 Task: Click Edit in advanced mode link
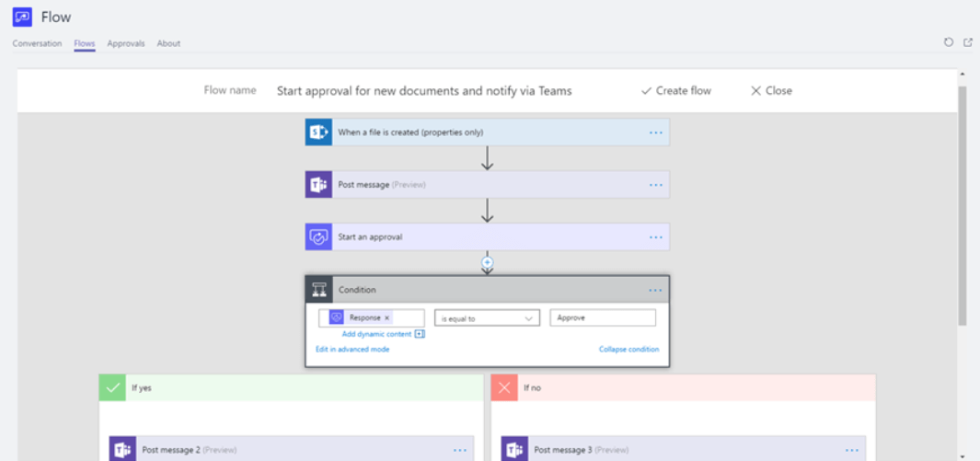[352, 349]
